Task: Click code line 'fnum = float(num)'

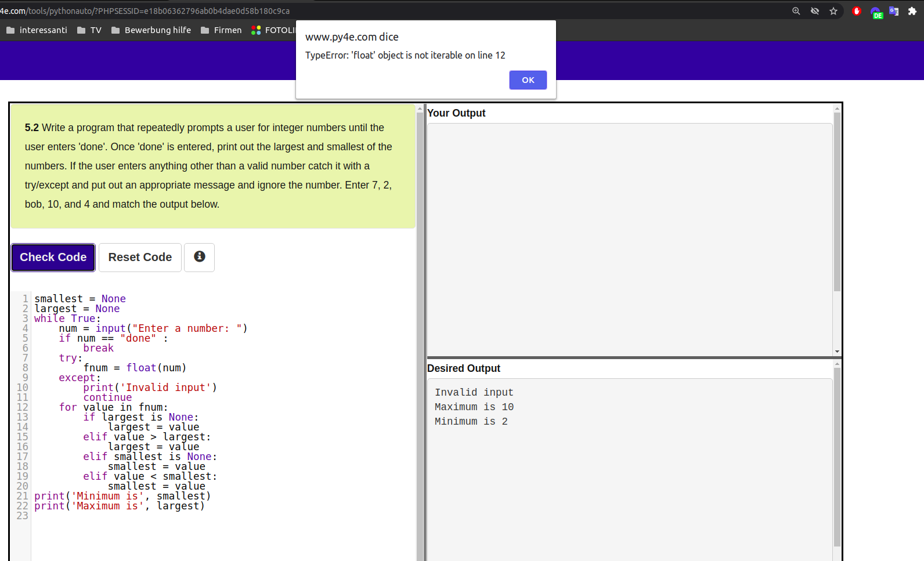Action: [x=135, y=368]
